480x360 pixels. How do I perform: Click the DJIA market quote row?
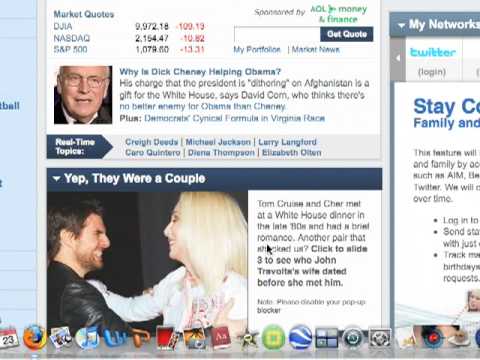(x=129, y=26)
